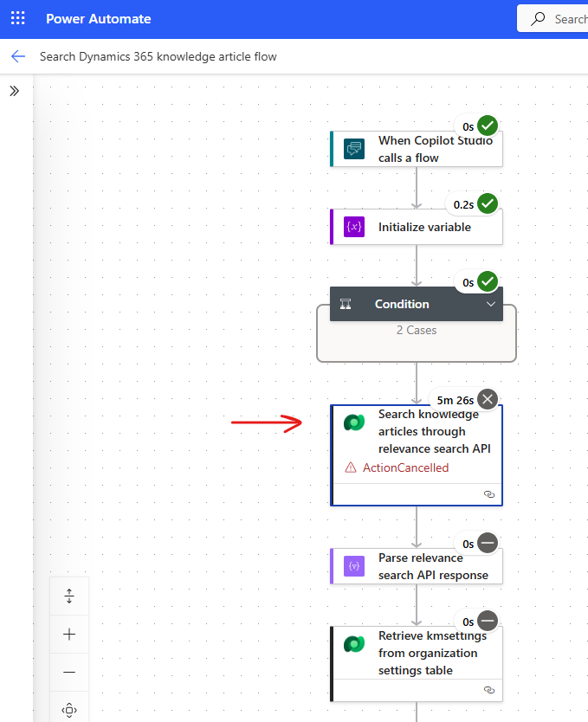Click the Initialize variable purple icon
The width and height of the screenshot is (588, 722).
pyautogui.click(x=353, y=227)
